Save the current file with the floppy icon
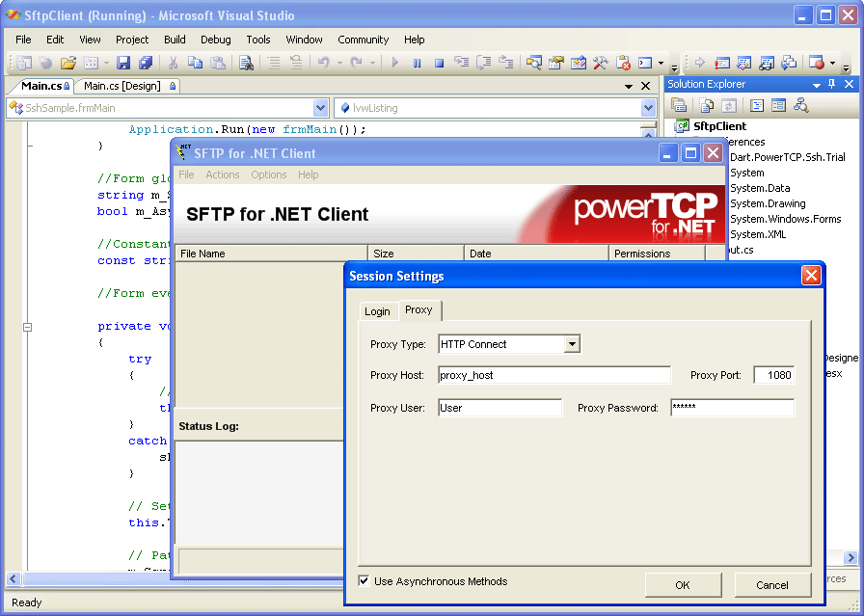The width and height of the screenshot is (864, 616). tap(123, 63)
